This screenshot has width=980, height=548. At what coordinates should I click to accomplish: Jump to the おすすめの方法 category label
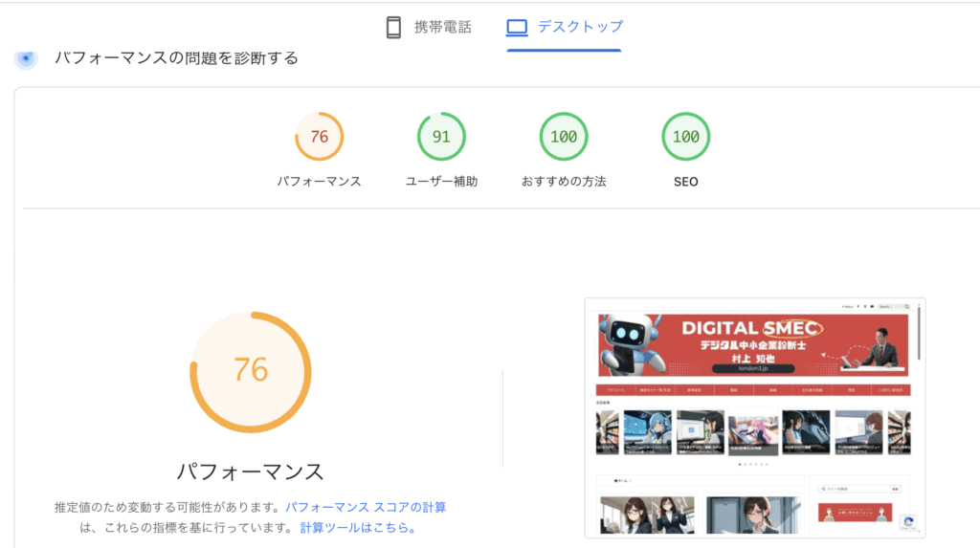click(564, 182)
